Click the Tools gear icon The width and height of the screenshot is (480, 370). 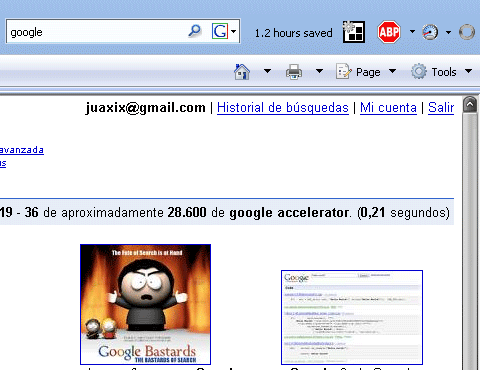[419, 71]
